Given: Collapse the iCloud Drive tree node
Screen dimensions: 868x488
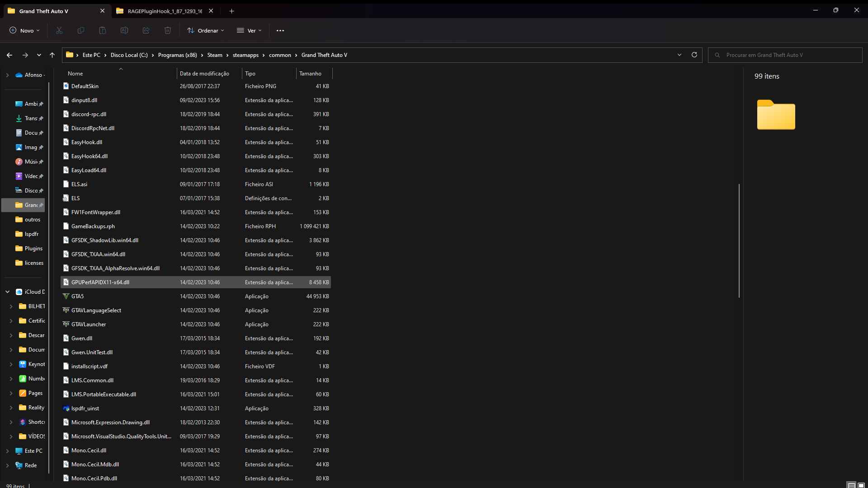Looking at the screenshot, I should (x=7, y=292).
